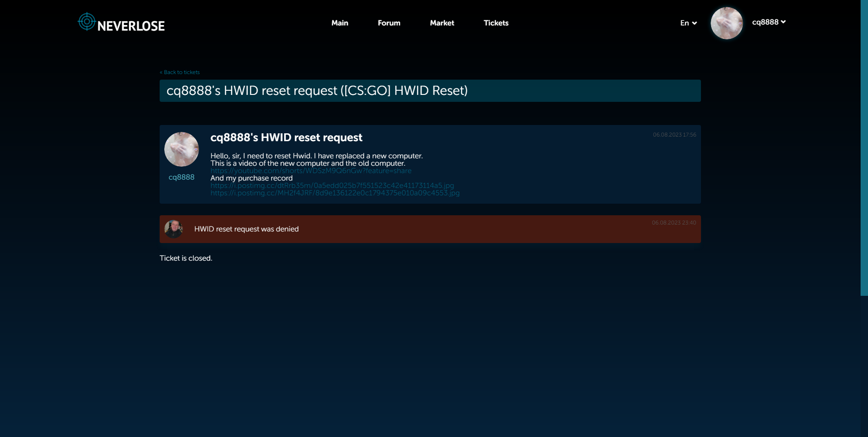Go to the Forum section
868x437 pixels.
(x=389, y=23)
